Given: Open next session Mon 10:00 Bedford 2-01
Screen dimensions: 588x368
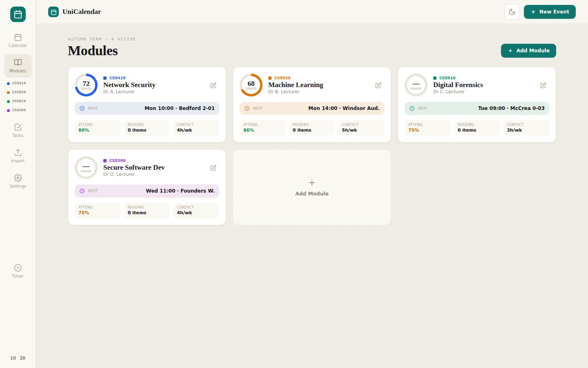Looking at the screenshot, I should [147, 108].
